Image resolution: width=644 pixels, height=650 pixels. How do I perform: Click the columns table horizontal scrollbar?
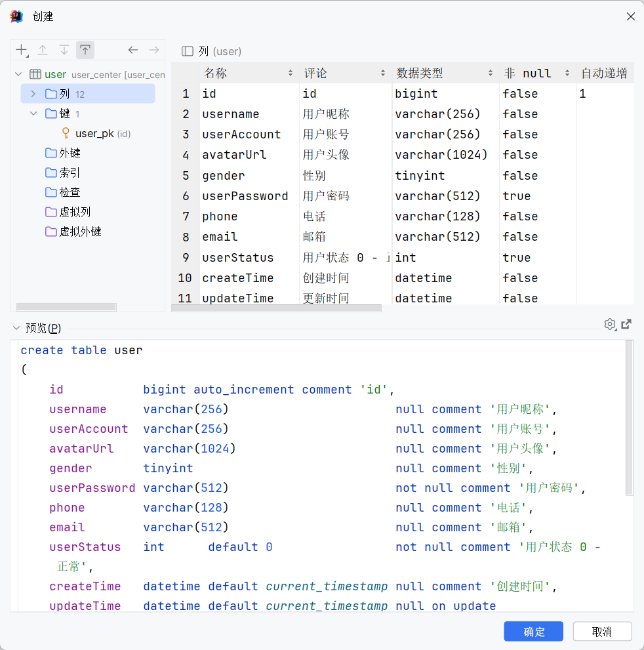point(276,308)
